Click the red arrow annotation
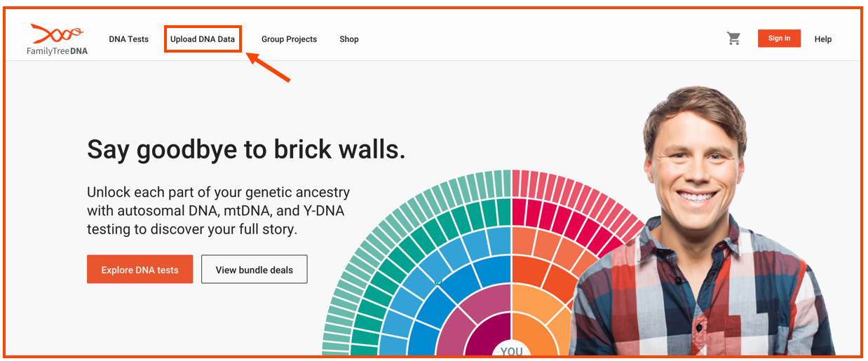The height and width of the screenshot is (361, 868). pyautogui.click(x=270, y=68)
